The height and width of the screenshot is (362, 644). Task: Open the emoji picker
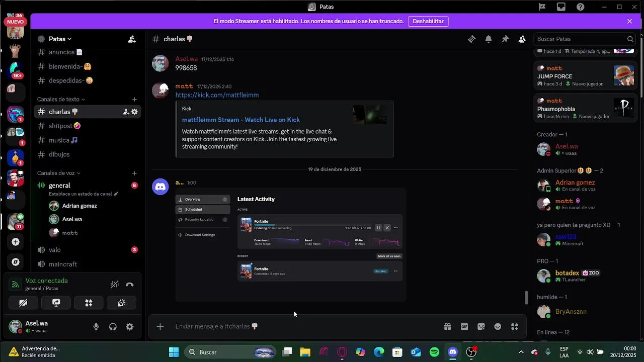click(498, 327)
